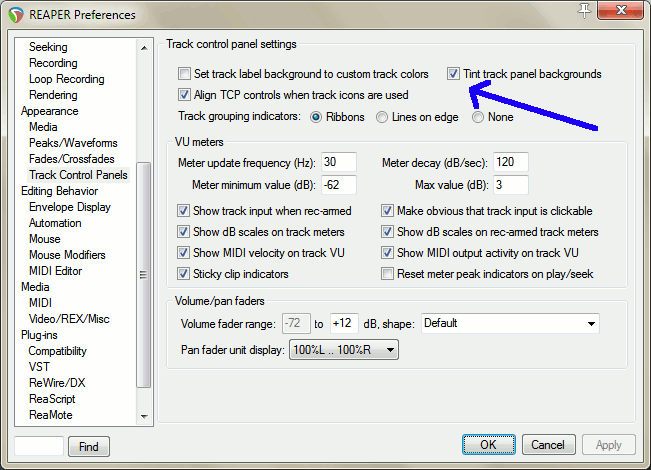Click the Find button

click(x=89, y=447)
